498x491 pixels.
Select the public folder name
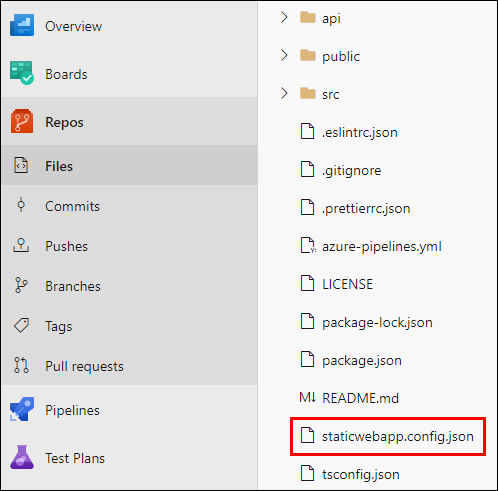pos(341,56)
